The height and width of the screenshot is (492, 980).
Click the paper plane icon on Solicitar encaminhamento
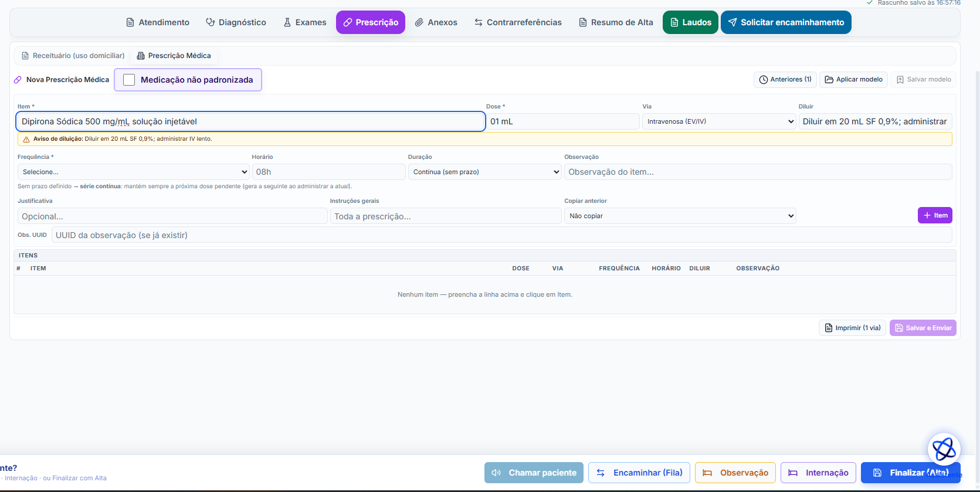coord(733,22)
